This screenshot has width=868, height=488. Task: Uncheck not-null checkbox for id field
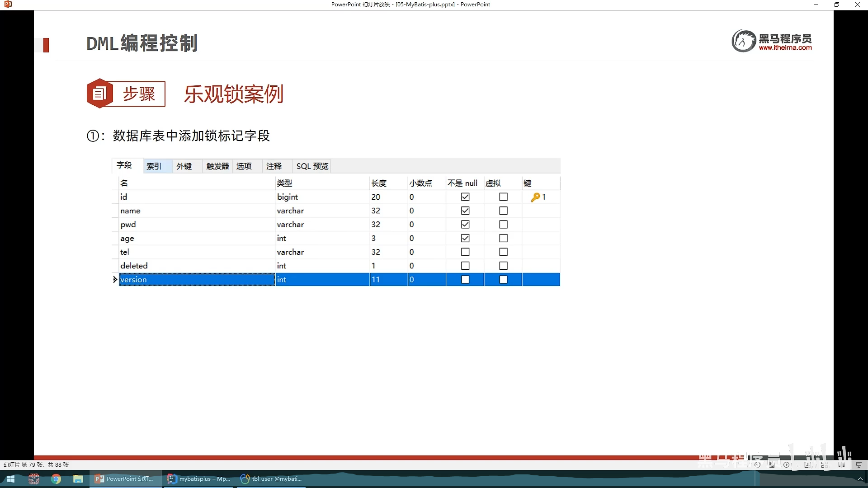pos(465,197)
